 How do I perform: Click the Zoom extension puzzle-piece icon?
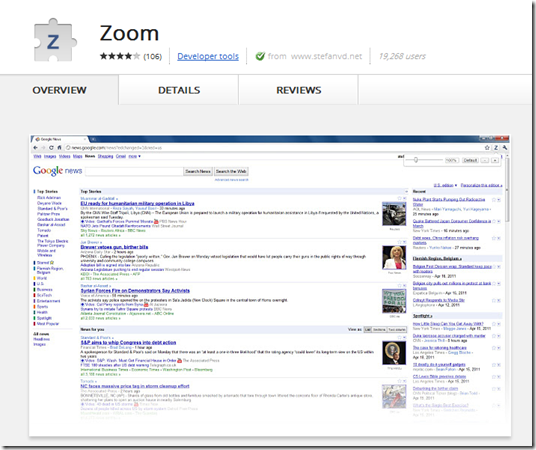pos(55,40)
